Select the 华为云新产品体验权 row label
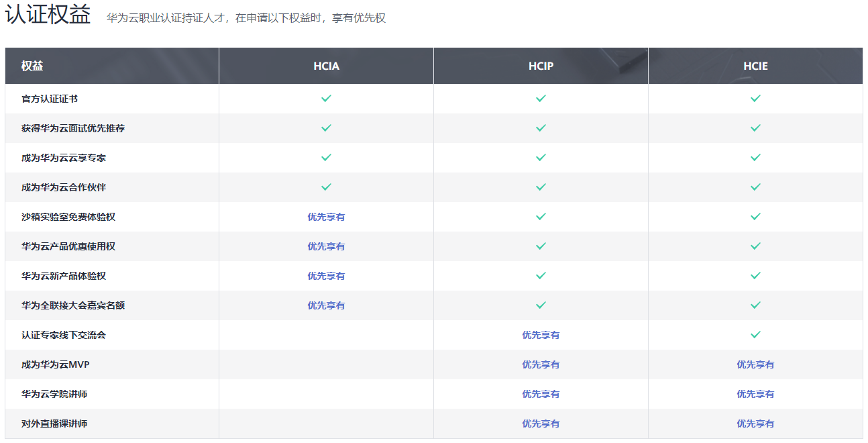Viewport: 868px width, 443px height. point(64,276)
